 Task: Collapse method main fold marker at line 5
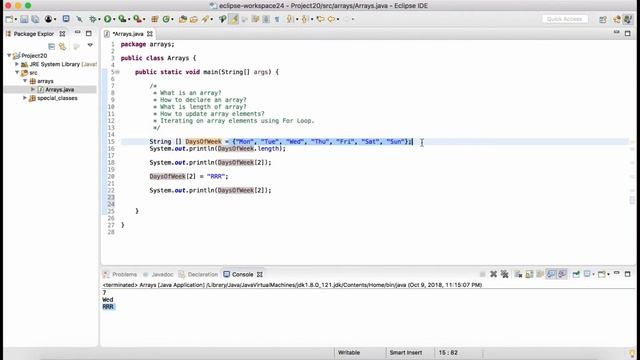click(118, 72)
